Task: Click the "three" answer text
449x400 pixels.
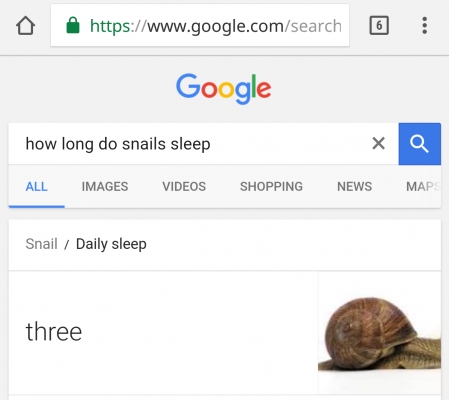Action: [x=54, y=331]
